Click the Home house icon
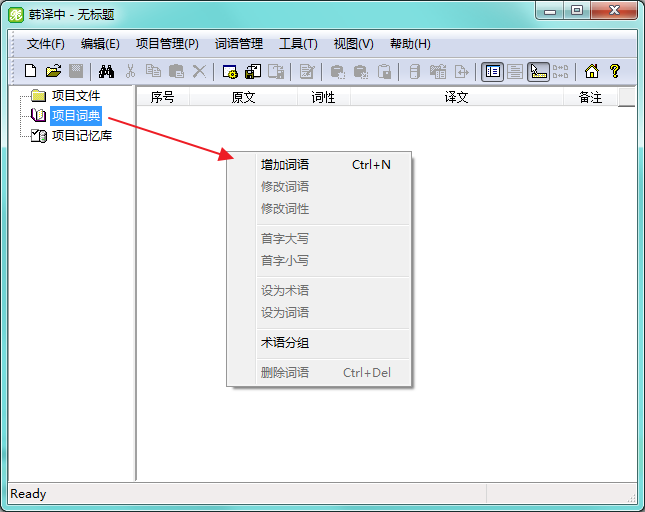Viewport: 645px width, 512px height. (x=592, y=71)
